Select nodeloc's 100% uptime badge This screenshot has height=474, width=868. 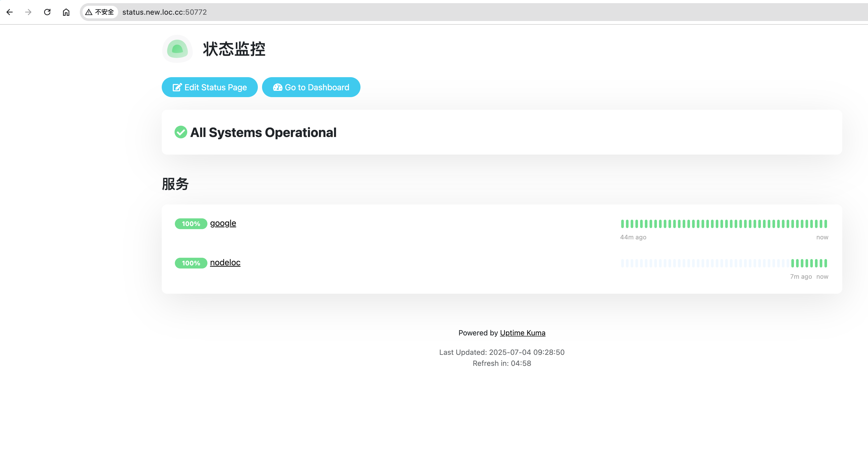tap(191, 263)
